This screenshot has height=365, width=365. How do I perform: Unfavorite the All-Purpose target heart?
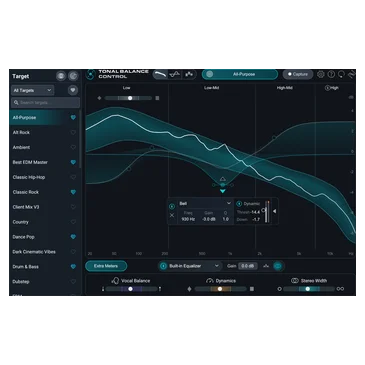(73, 118)
